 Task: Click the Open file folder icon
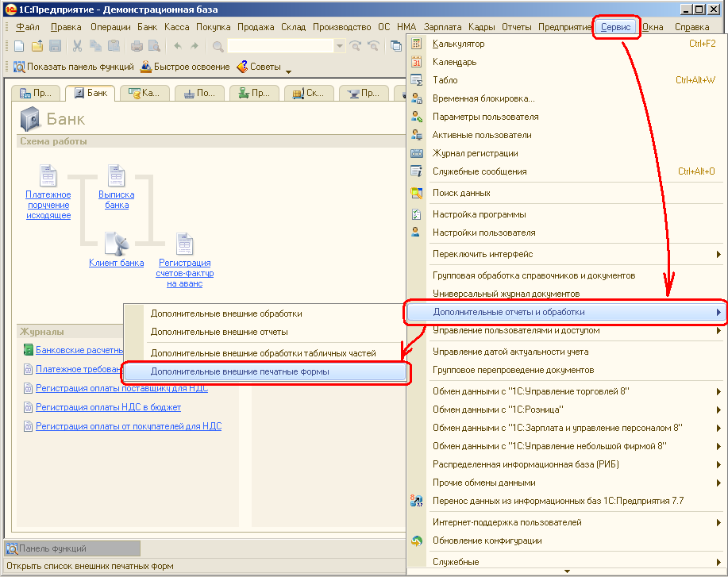tap(37, 45)
